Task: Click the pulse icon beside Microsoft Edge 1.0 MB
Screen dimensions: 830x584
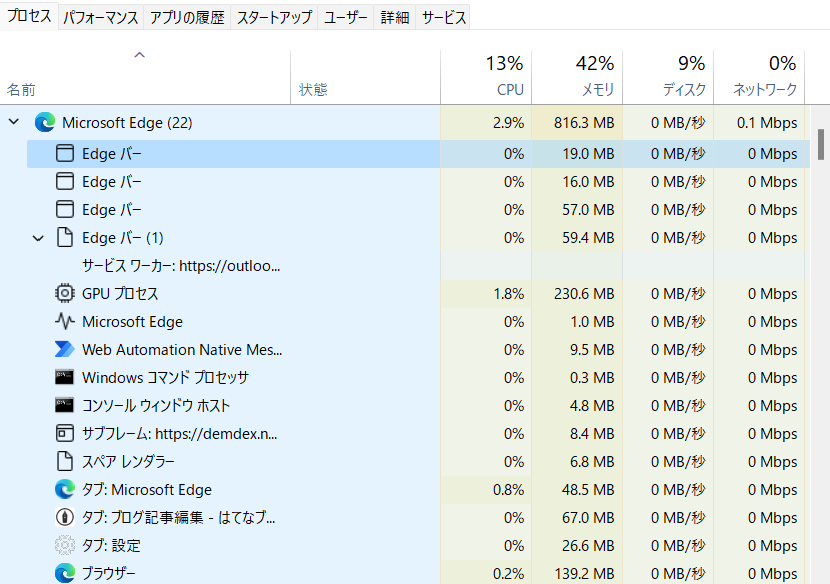Action: point(65,321)
